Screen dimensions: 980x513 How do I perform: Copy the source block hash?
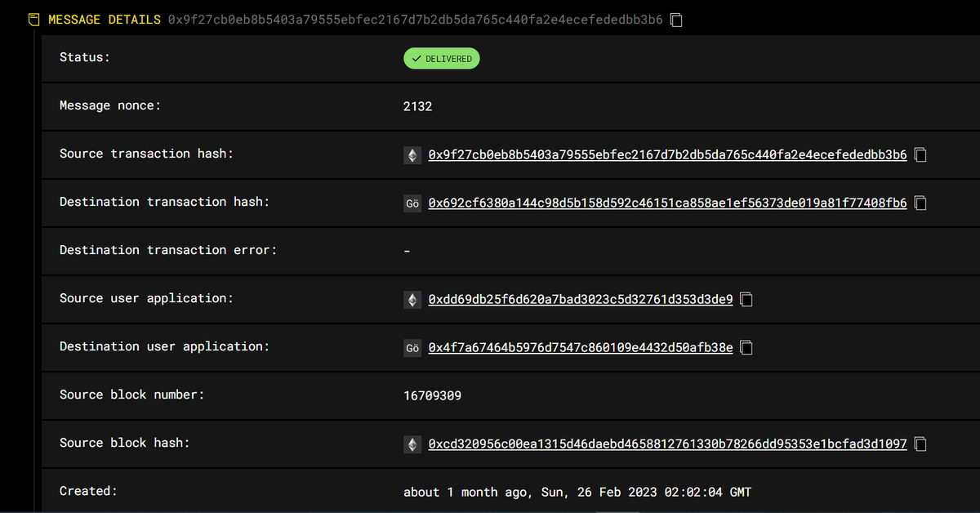[x=920, y=444]
